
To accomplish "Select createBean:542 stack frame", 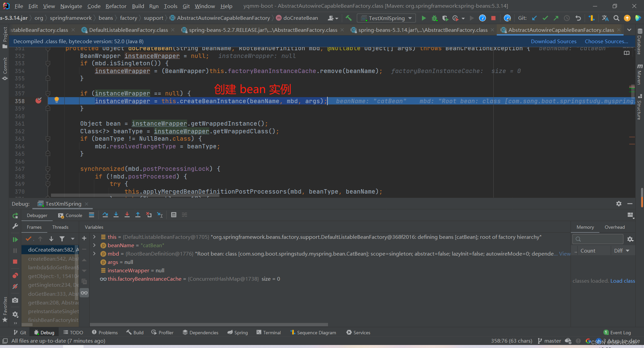I will click(50, 259).
